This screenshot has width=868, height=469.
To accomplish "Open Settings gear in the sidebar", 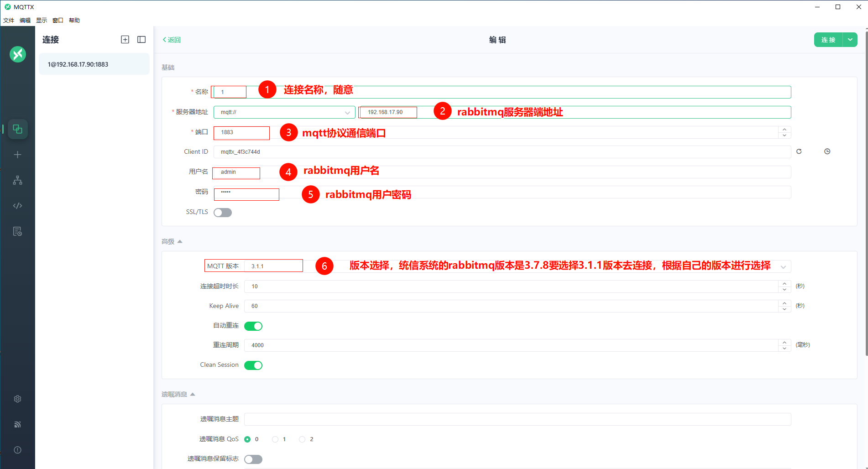I will (x=18, y=399).
